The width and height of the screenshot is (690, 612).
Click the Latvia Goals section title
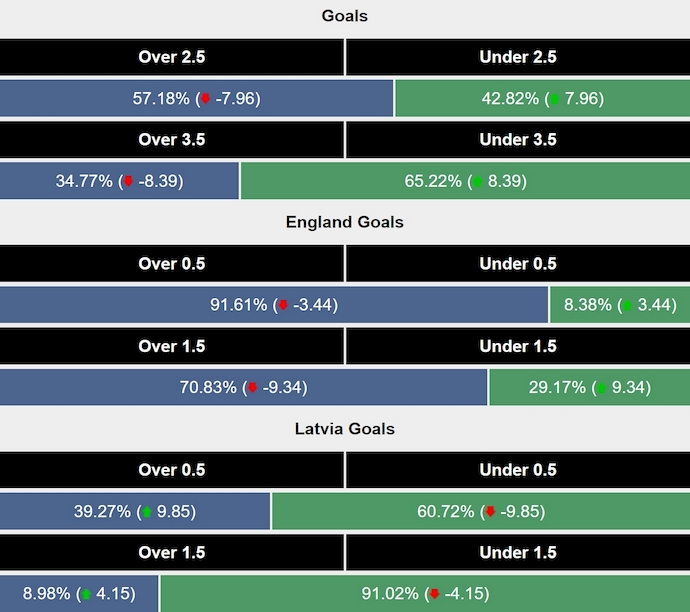[x=345, y=429]
